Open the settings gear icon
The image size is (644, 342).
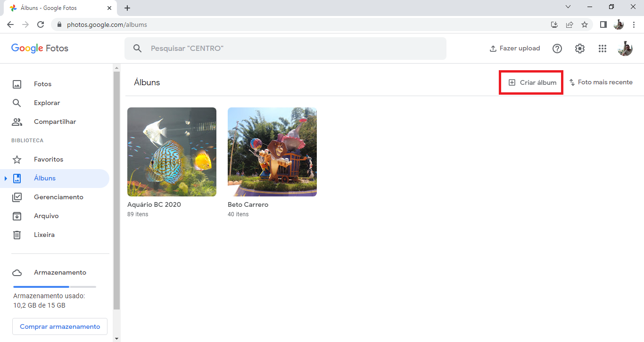pyautogui.click(x=580, y=49)
